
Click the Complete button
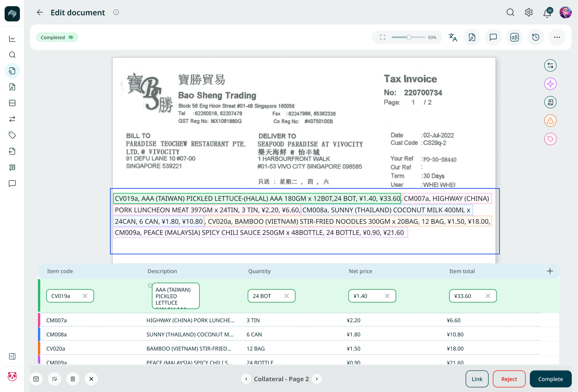[551, 379]
